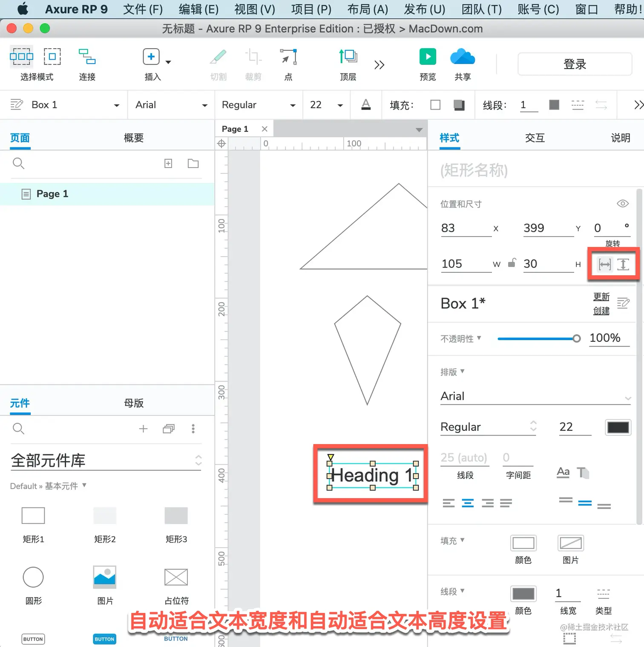Add a widget library with the plus icon

point(143,428)
